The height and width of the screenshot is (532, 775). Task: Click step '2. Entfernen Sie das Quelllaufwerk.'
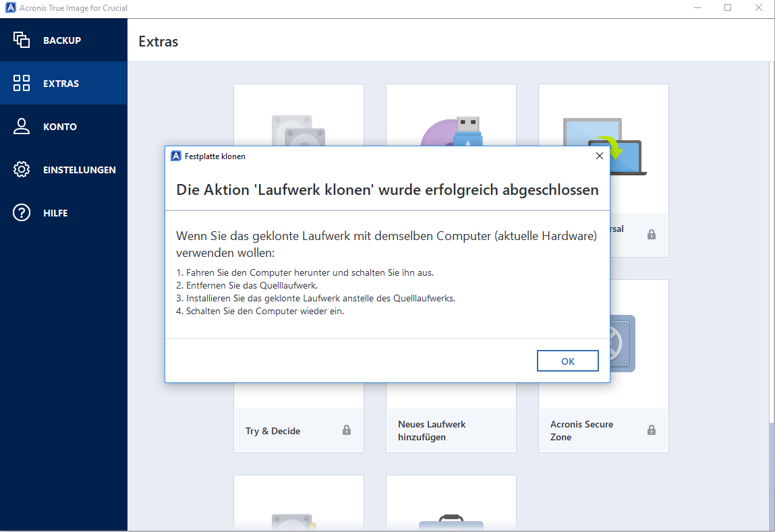[247, 285]
